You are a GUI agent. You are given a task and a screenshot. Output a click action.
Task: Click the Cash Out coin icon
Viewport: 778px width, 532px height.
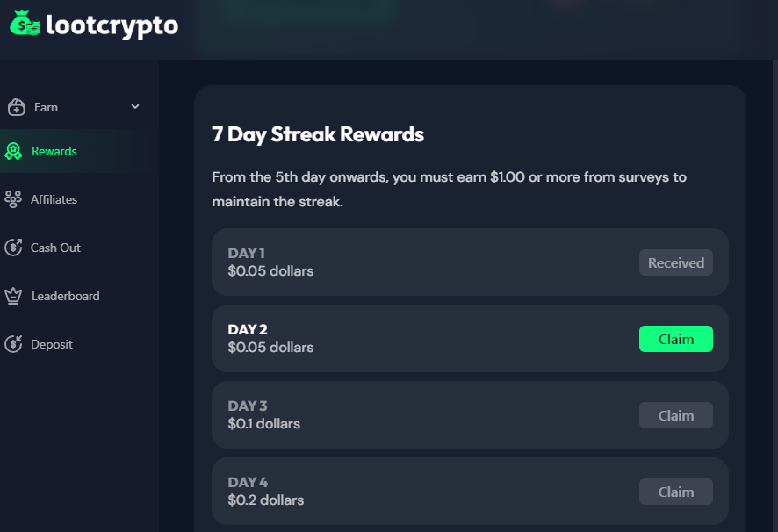(13, 248)
